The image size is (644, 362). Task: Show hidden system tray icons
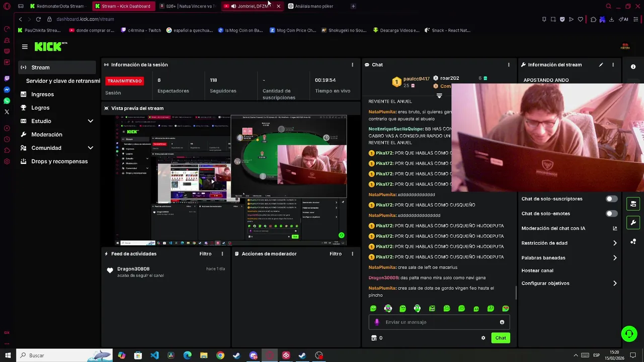click(576, 355)
